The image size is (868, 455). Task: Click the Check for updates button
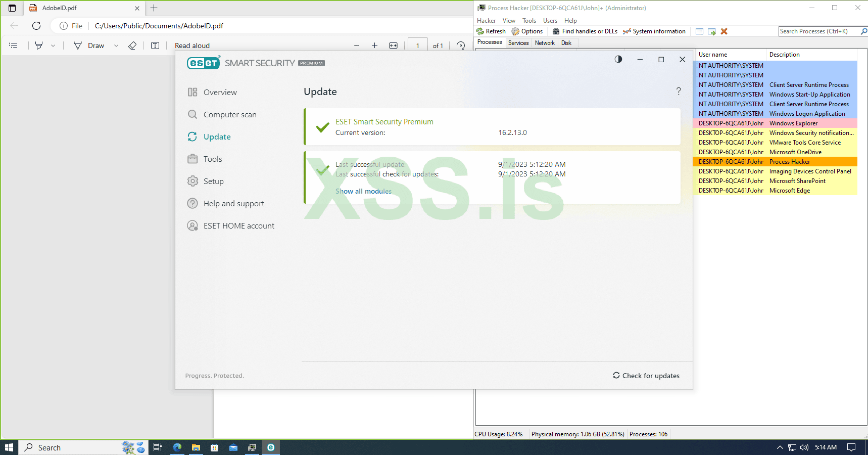pyautogui.click(x=646, y=376)
